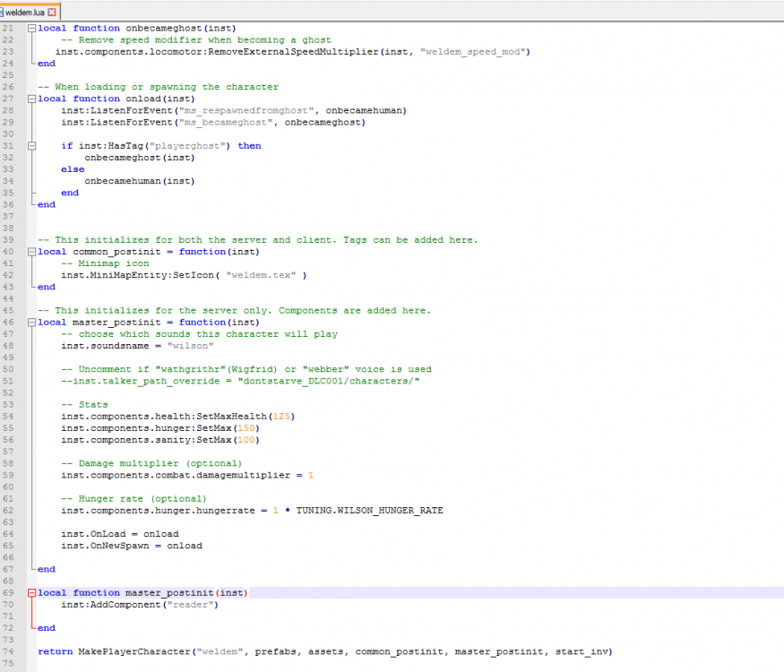This screenshot has height=672, width=784.
Task: Select line number 74 in margin
Action: pyautogui.click(x=8, y=651)
